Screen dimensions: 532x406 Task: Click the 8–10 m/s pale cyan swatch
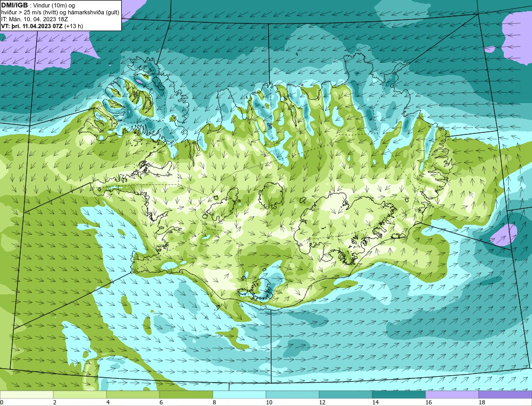pos(239,394)
